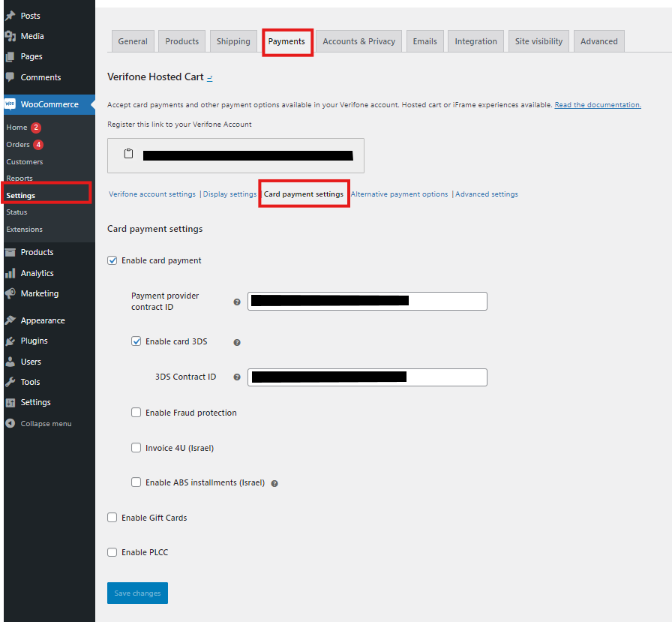Copy the Verifone link via clipboard icon

coord(128,154)
